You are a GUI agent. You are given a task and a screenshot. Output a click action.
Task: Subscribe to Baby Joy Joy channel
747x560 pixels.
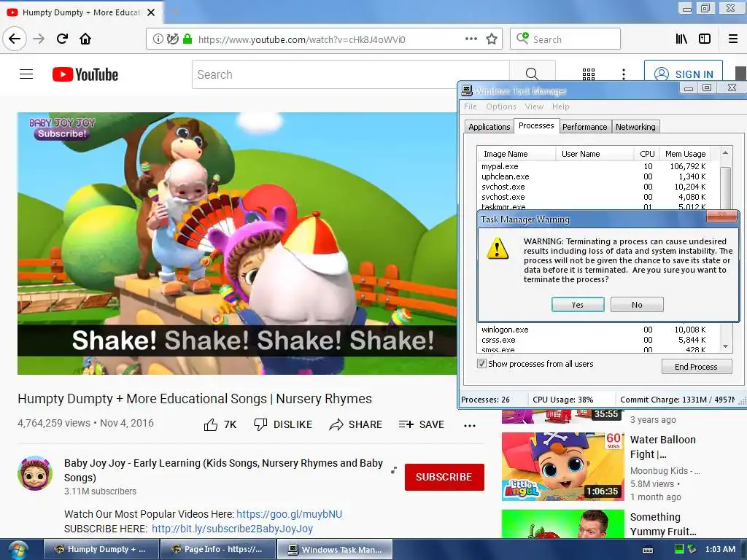tap(444, 477)
